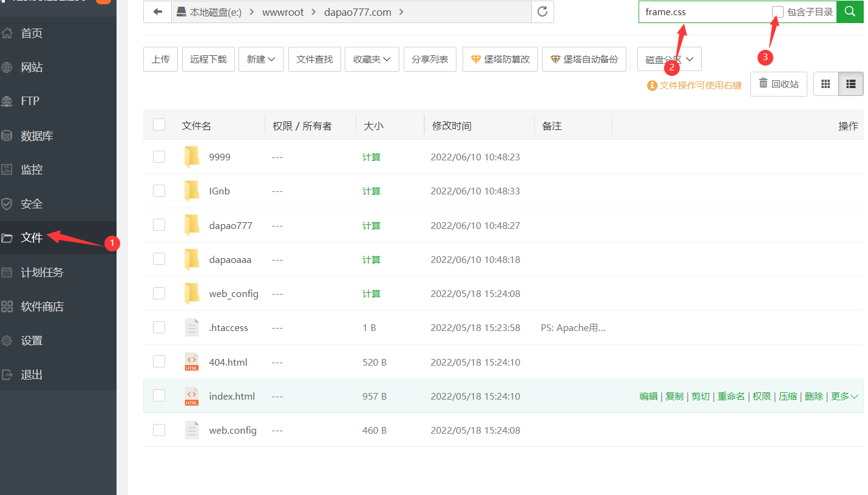
Task: Click 复制 for index.html
Action: pyautogui.click(x=674, y=396)
